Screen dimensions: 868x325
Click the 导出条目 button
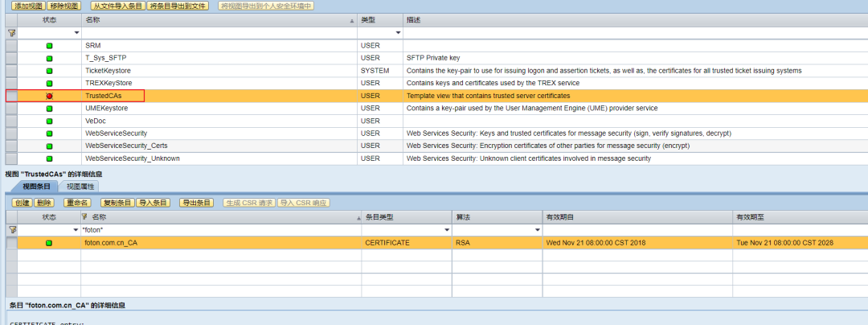(x=197, y=203)
